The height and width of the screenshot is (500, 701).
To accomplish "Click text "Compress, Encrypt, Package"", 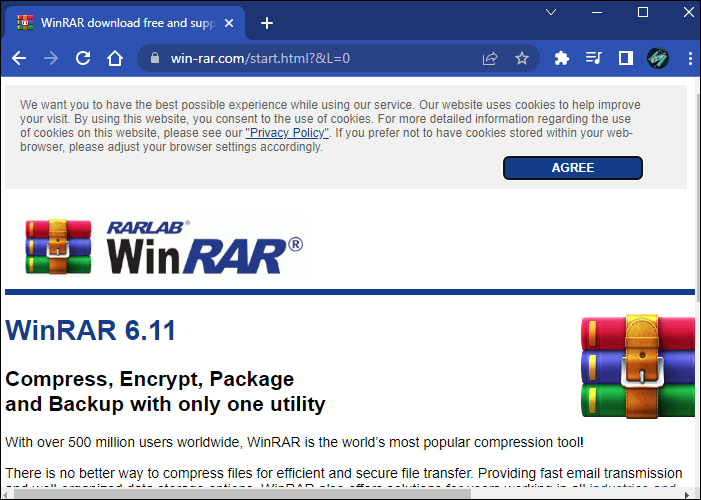I will tap(149, 379).
